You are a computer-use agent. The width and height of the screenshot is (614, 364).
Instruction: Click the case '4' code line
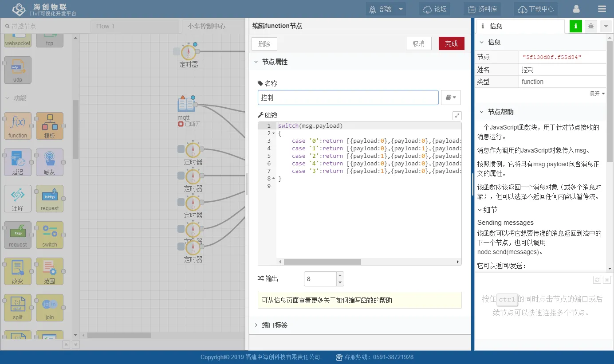[370, 164]
